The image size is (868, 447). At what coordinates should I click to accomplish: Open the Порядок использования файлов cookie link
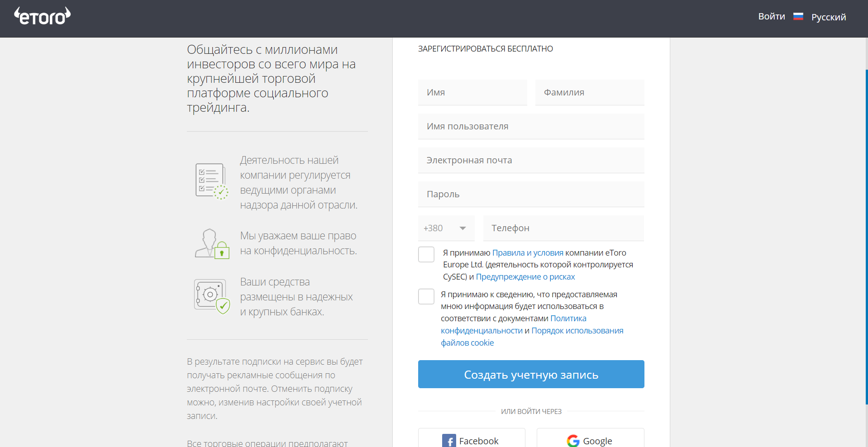pyautogui.click(x=532, y=337)
